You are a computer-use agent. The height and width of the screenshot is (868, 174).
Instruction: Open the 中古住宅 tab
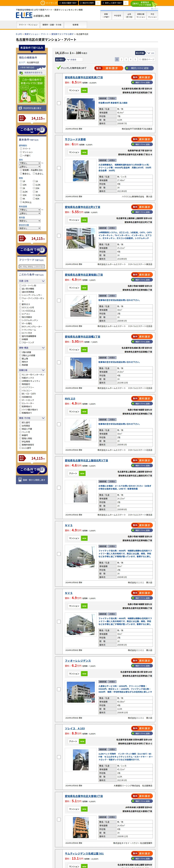[118, 15]
